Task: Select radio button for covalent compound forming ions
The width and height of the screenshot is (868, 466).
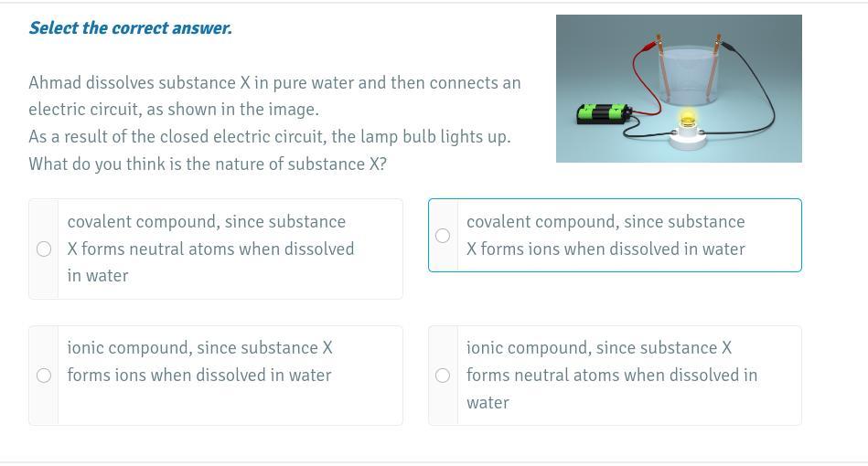Action: [x=443, y=236]
